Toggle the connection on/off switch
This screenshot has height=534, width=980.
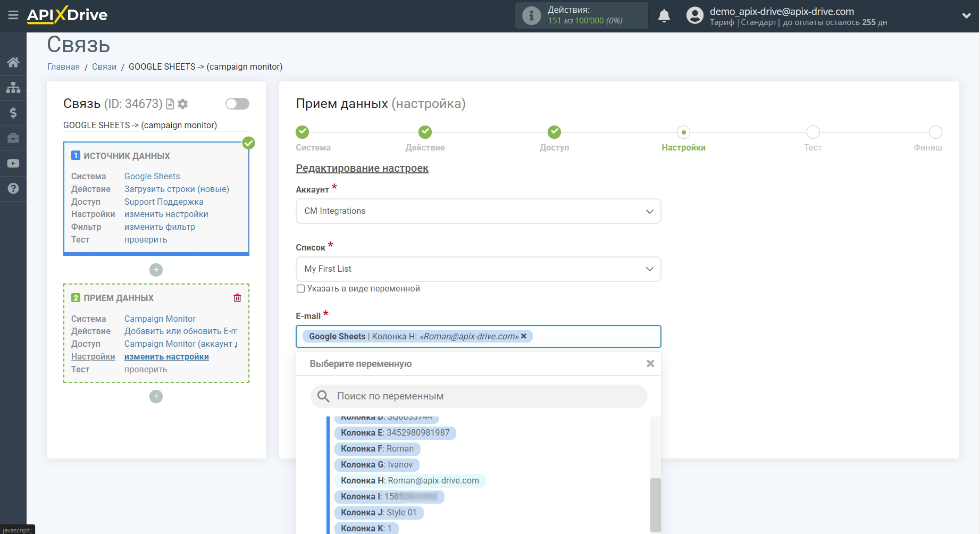(x=237, y=104)
